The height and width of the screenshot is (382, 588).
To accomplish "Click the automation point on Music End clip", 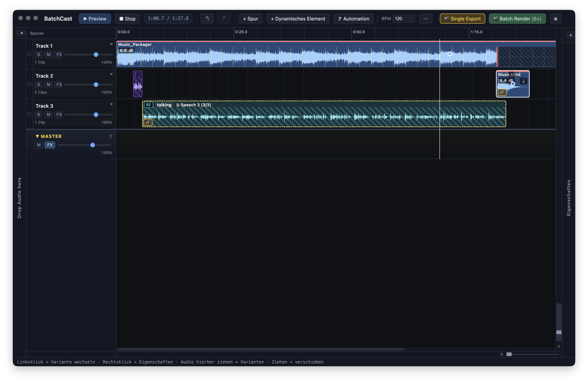I will 513,84.
